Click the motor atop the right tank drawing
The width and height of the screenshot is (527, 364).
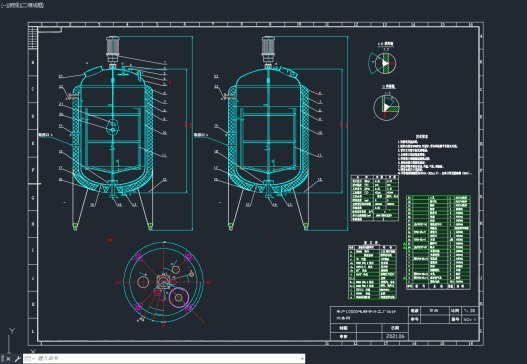point(268,50)
